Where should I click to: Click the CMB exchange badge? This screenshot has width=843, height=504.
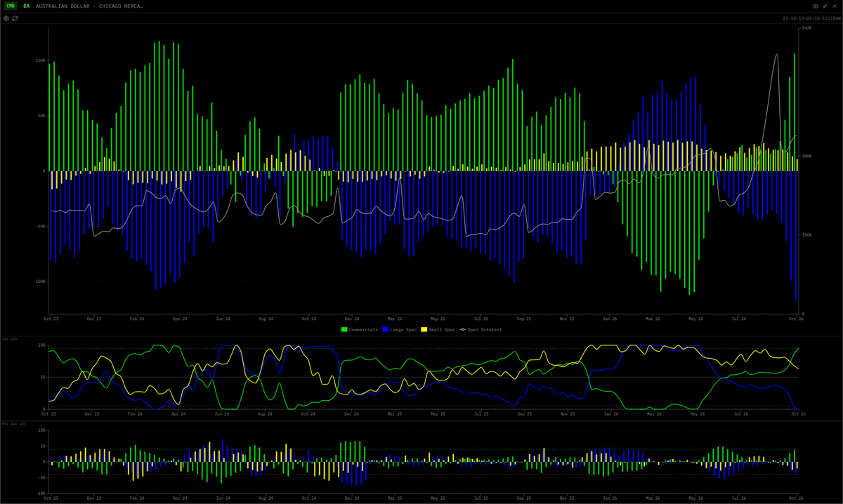(x=11, y=6)
